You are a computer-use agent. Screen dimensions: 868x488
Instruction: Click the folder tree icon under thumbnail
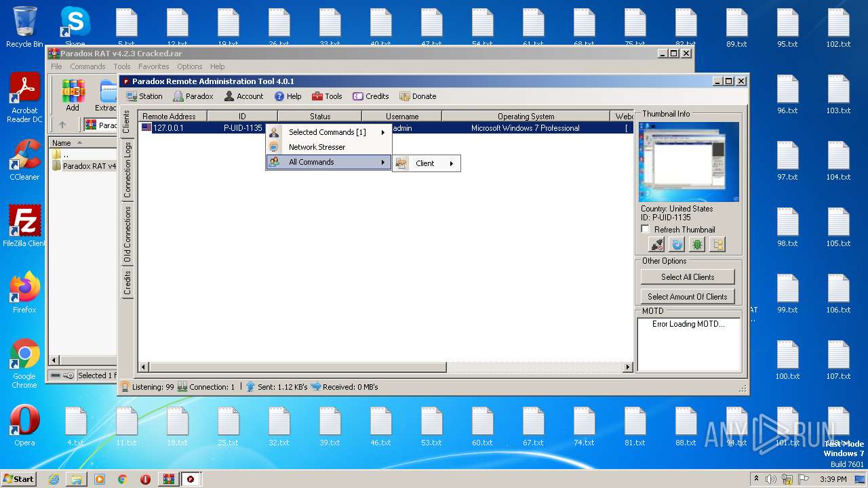click(x=717, y=245)
